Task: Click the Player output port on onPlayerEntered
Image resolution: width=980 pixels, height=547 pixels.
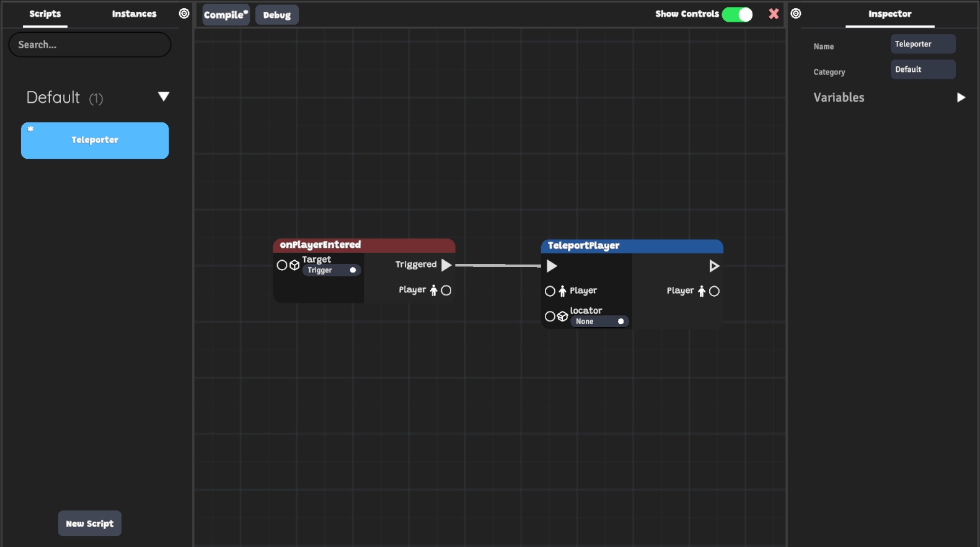Action: [446, 291]
